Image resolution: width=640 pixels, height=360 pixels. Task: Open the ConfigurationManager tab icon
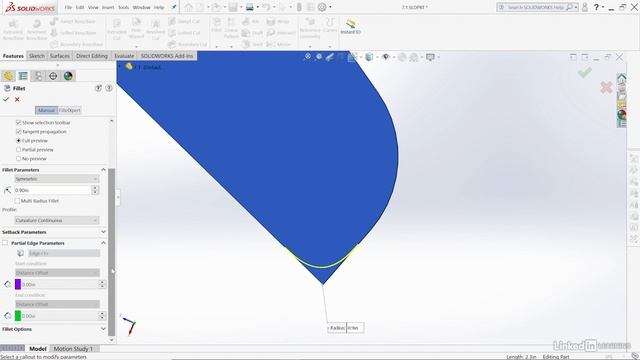38,76
